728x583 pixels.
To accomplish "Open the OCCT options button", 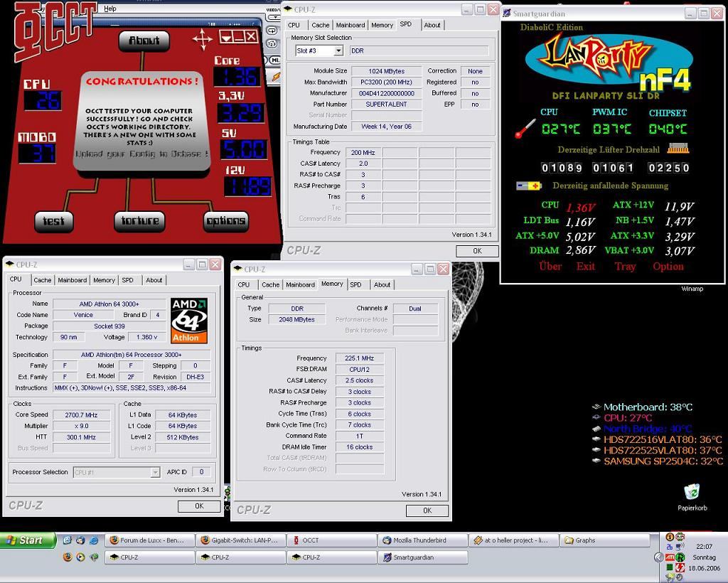I will (x=226, y=221).
